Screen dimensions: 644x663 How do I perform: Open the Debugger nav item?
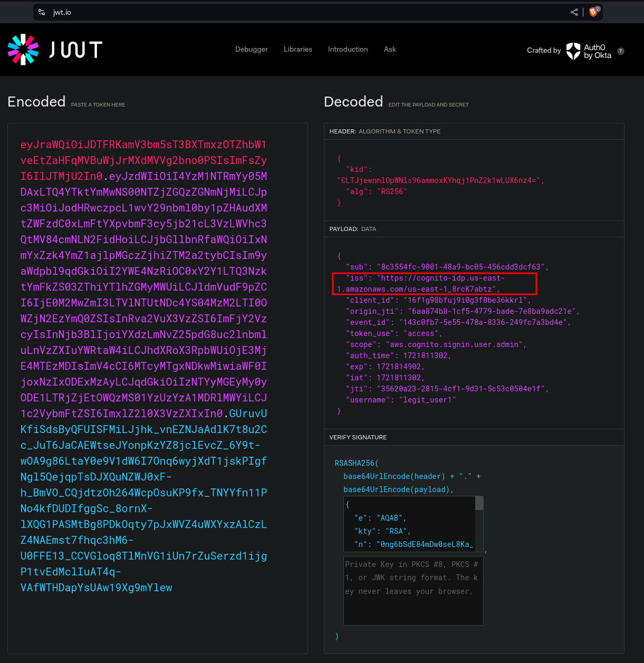click(252, 50)
